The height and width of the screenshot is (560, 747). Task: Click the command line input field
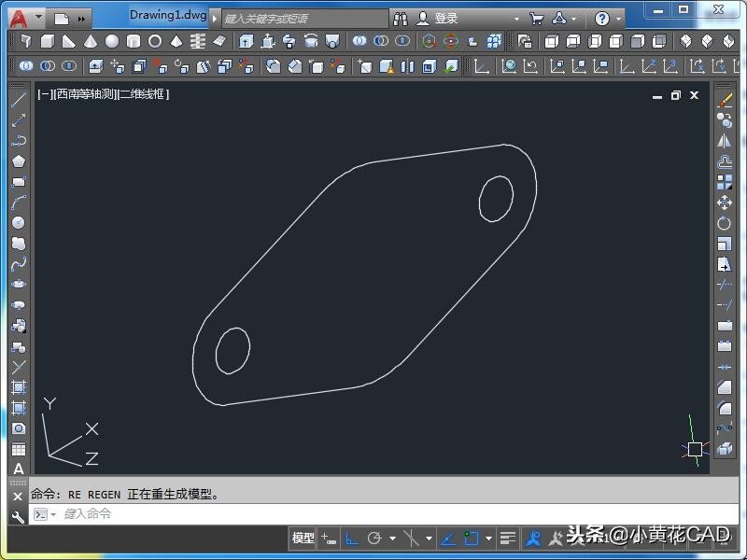[x=373, y=514]
